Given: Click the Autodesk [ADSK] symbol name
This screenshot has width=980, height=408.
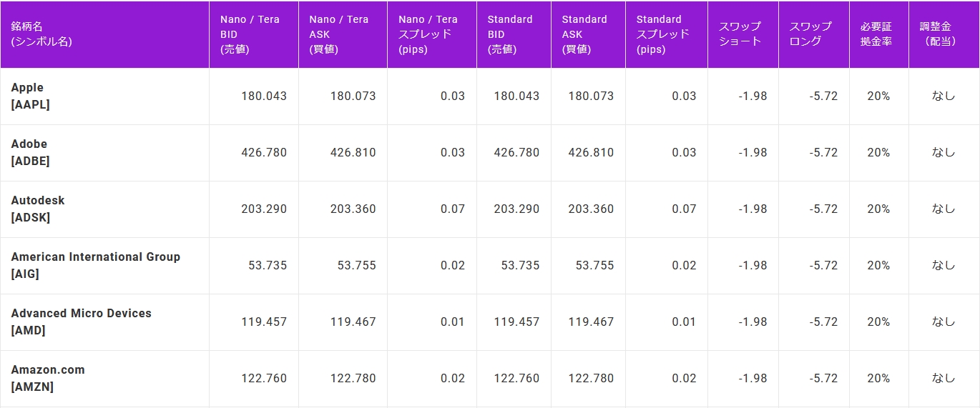Looking at the screenshot, I should coord(38,209).
